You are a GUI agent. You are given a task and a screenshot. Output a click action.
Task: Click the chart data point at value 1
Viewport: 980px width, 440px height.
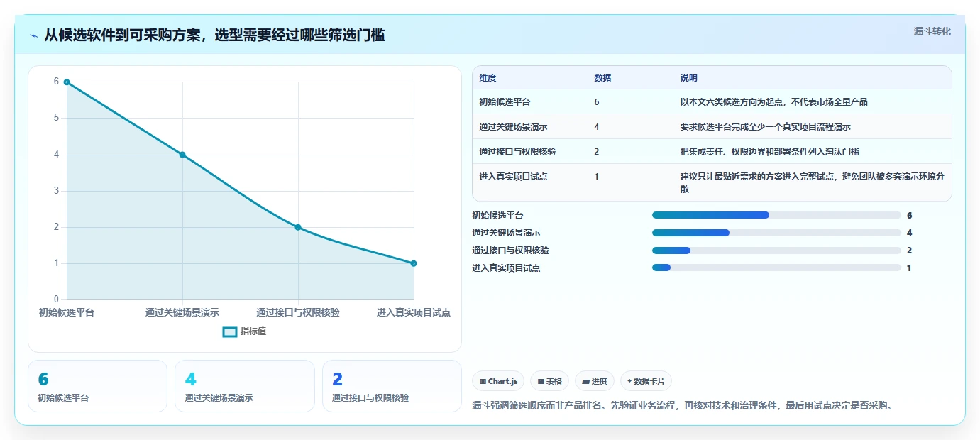click(414, 263)
